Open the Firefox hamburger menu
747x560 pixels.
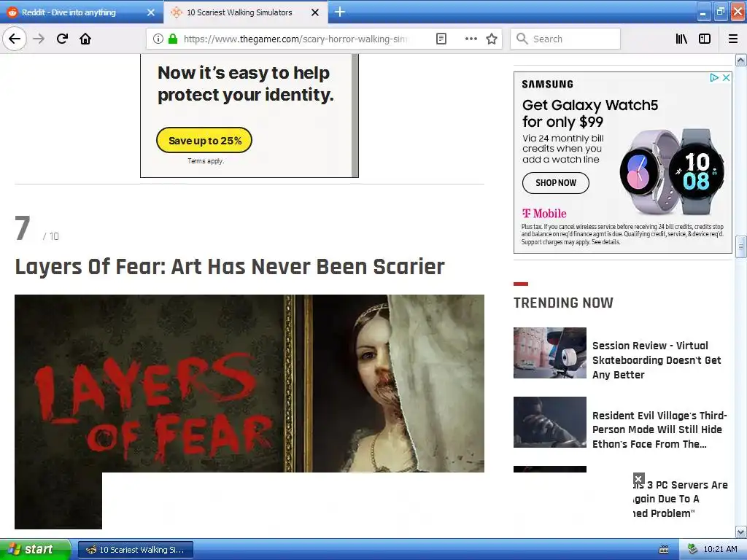pos(733,39)
